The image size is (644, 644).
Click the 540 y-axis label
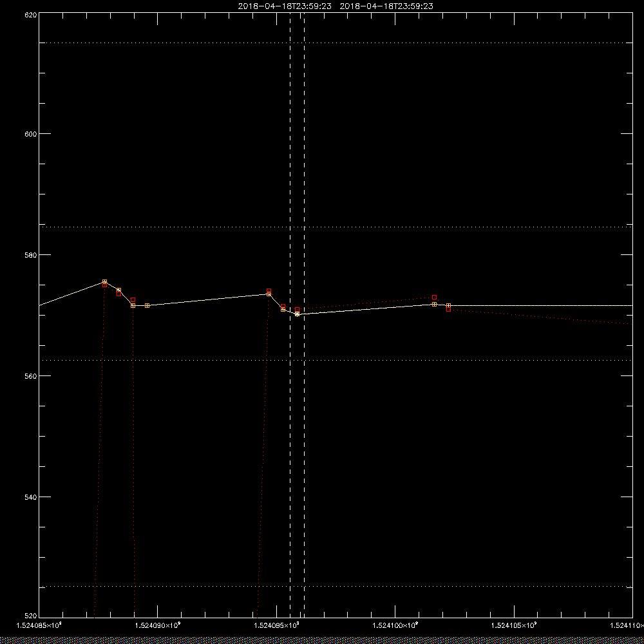click(x=31, y=497)
